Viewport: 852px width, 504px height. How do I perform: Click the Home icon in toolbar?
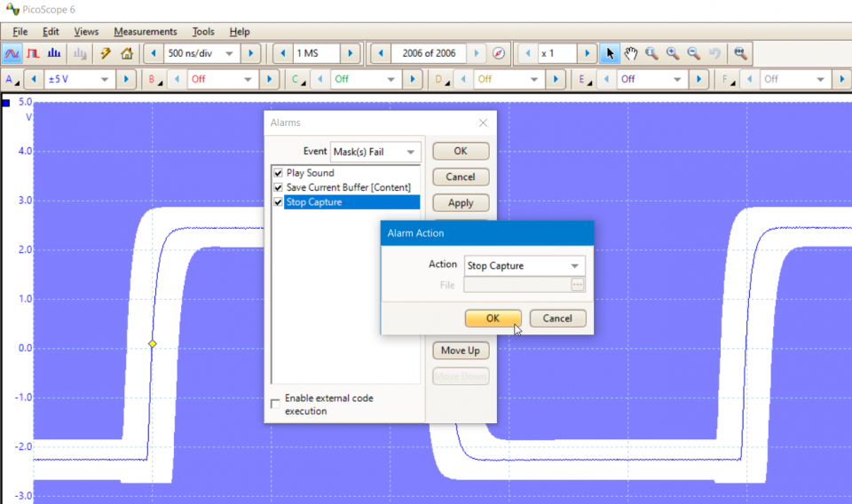(127, 53)
